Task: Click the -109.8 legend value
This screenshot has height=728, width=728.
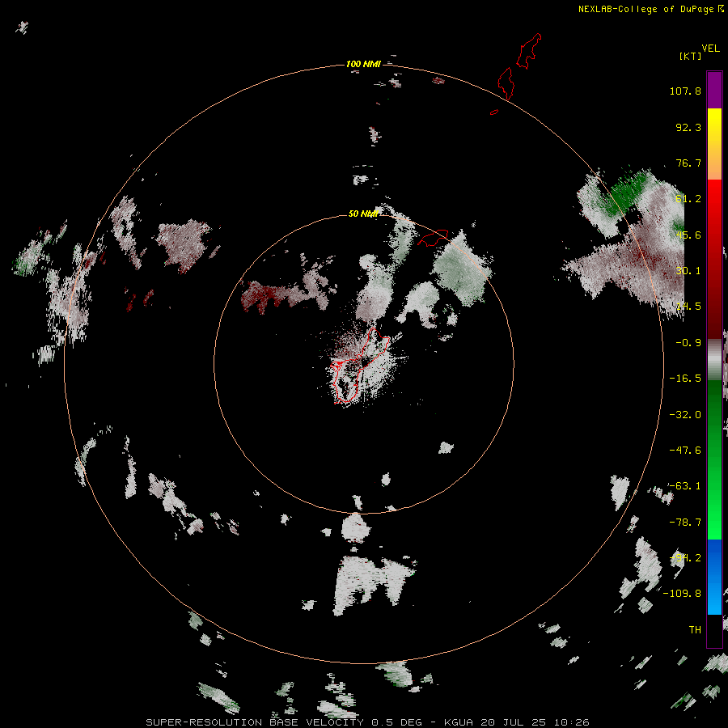Action: pos(682,594)
